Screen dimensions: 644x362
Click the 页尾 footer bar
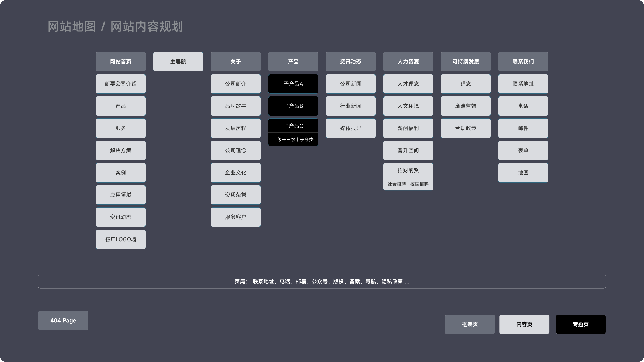tap(322, 281)
